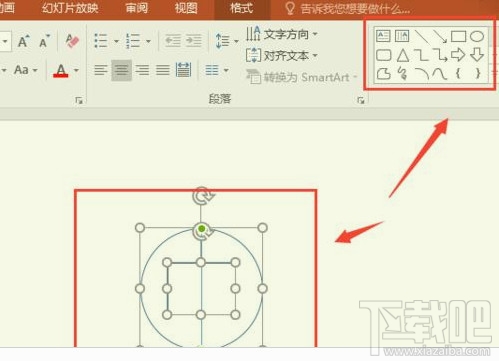Select the arc shape
Screen dimensions: 499x361
(421, 73)
